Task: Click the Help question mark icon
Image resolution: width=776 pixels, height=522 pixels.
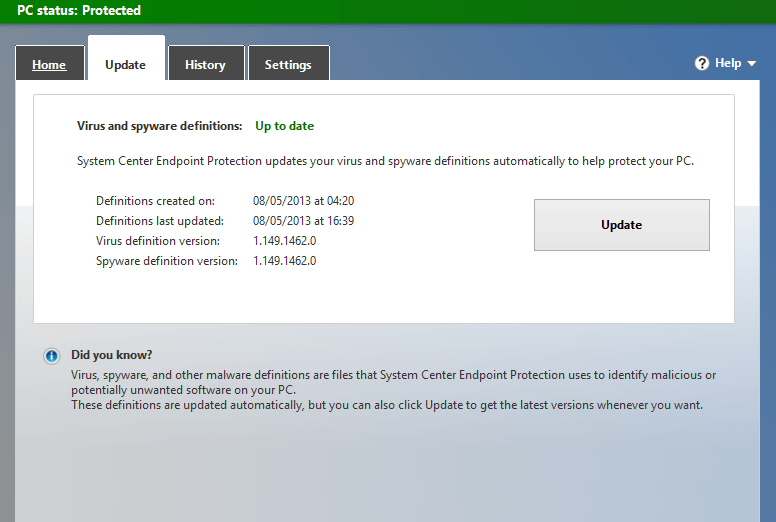Action: tap(702, 63)
